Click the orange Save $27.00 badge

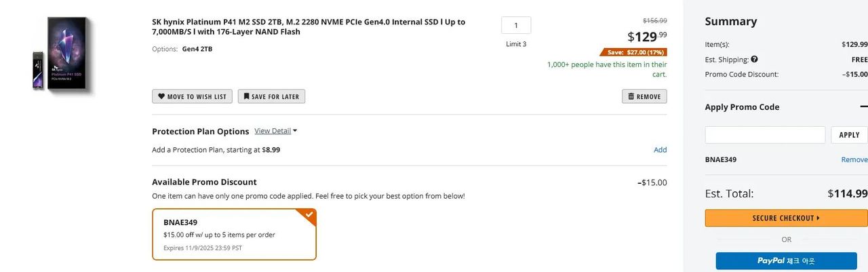tap(633, 52)
